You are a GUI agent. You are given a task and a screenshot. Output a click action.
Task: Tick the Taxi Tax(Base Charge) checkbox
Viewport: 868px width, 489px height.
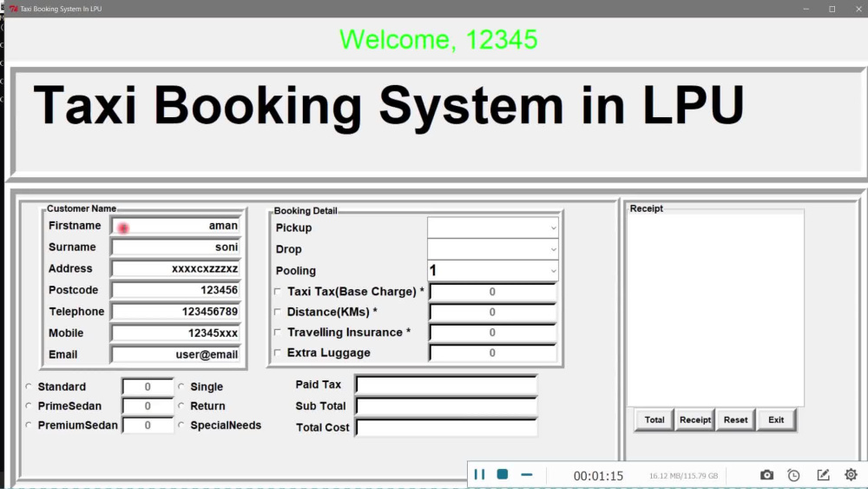278,291
